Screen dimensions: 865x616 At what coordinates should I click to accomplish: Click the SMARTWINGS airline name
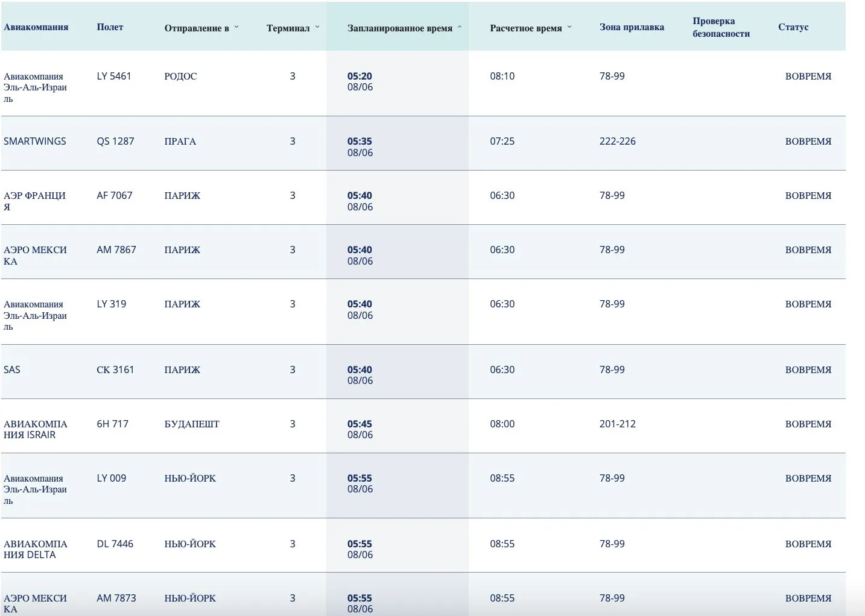click(x=35, y=141)
